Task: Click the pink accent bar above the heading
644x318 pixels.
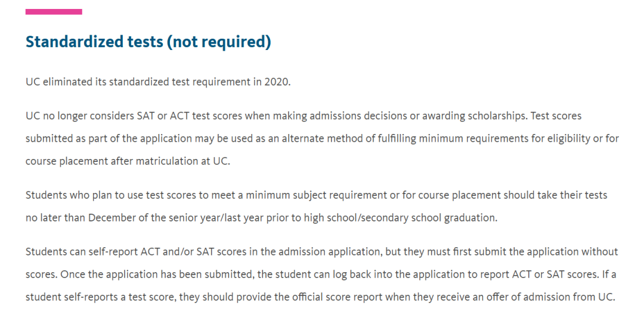Action: click(x=54, y=11)
